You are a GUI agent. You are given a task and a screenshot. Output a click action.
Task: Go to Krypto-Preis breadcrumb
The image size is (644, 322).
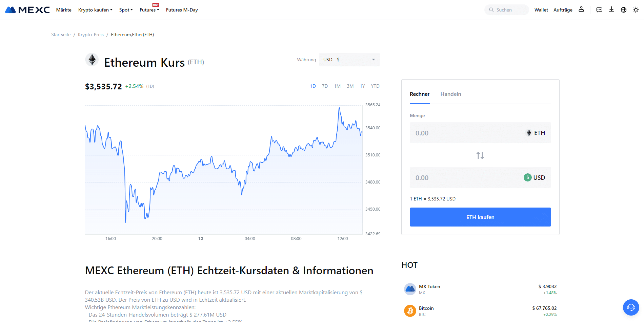point(91,35)
